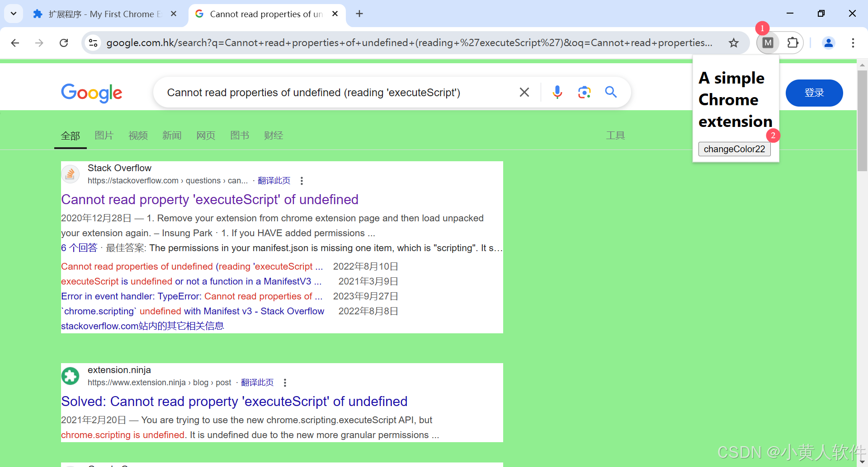Image resolution: width=868 pixels, height=467 pixels.
Task: Open executeScript is undefined ManifestV3 link
Action: pyautogui.click(x=191, y=281)
